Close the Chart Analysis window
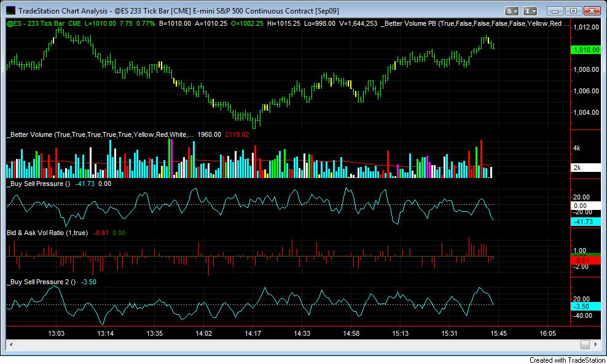The image size is (607, 364). (592, 11)
